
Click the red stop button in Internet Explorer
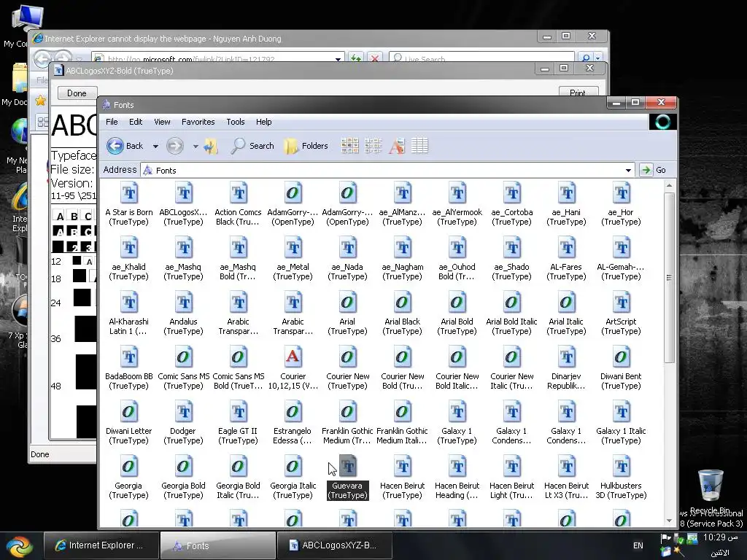[374, 59]
